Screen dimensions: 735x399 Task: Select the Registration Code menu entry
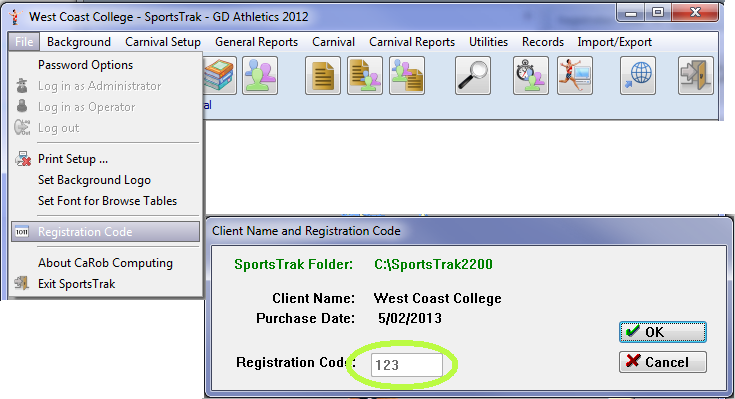105,232
